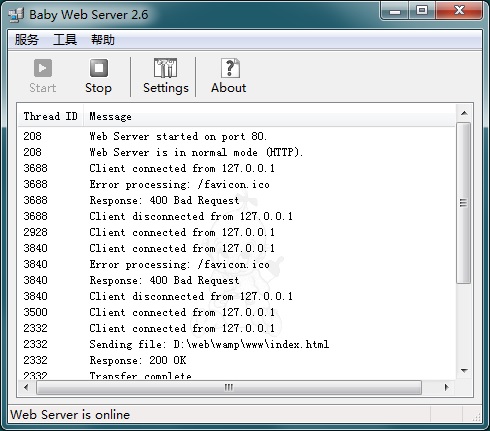Click the horizontal scrollbar right arrow
The image size is (490, 431).
click(x=447, y=387)
